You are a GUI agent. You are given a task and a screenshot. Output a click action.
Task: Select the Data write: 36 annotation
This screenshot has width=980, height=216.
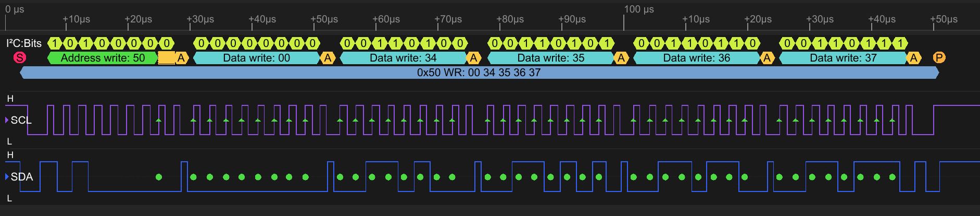pyautogui.click(x=696, y=57)
